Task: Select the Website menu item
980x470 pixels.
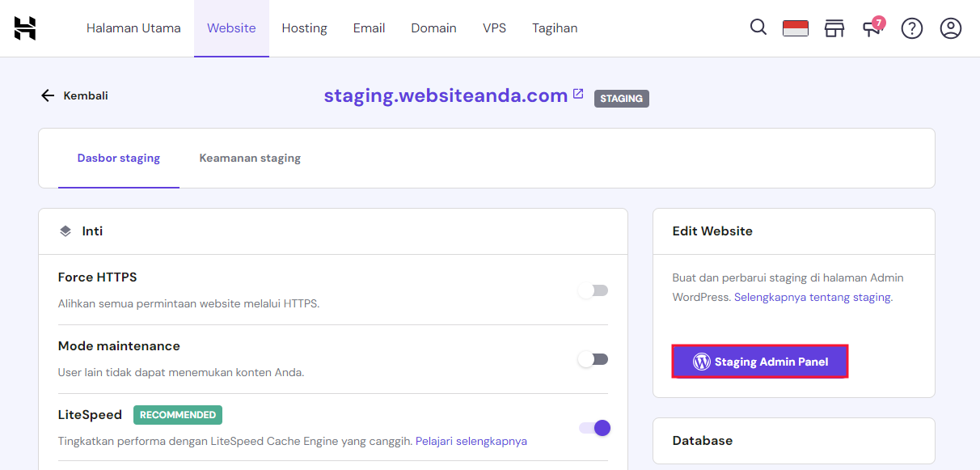Action: coord(231,28)
